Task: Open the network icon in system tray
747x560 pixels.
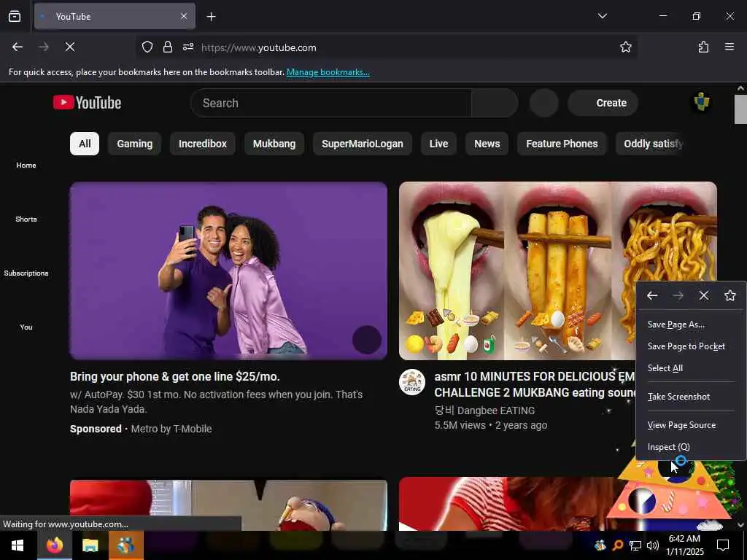Action: click(x=635, y=545)
